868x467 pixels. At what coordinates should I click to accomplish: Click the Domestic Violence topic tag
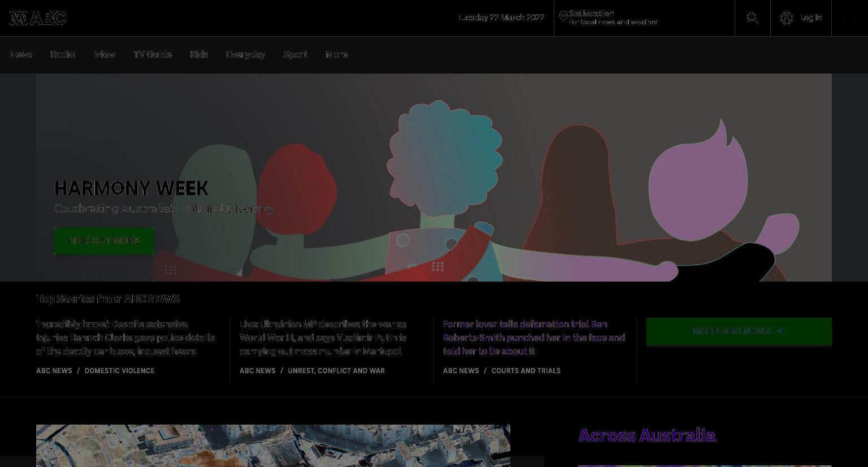(x=119, y=371)
